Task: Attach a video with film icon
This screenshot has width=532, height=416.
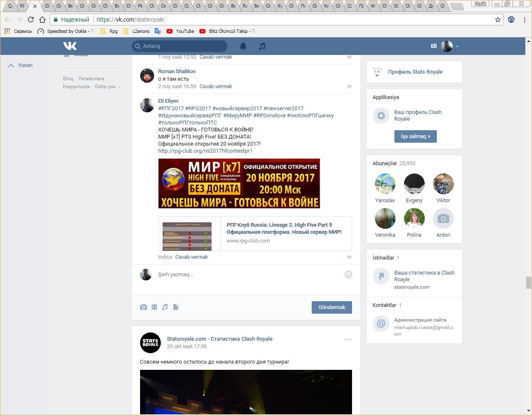Action: point(154,307)
